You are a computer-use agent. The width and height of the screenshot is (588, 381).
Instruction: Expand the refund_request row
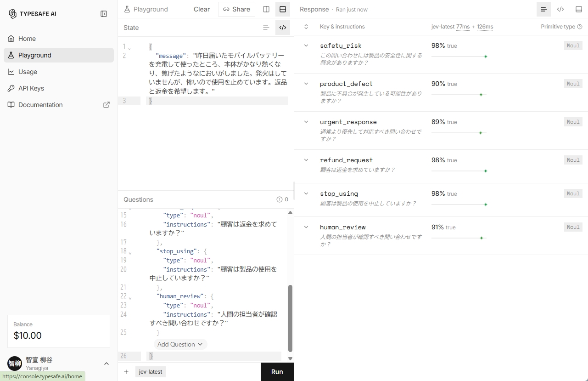306,160
